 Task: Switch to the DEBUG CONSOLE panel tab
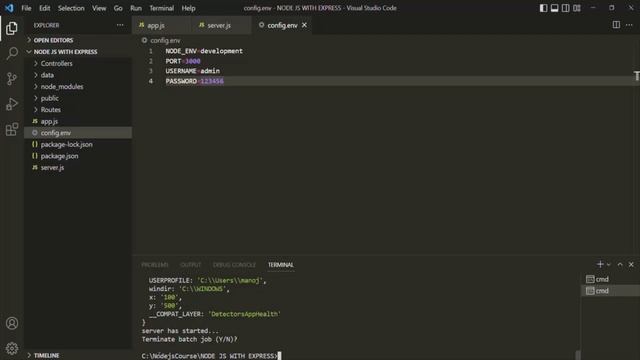click(x=234, y=265)
